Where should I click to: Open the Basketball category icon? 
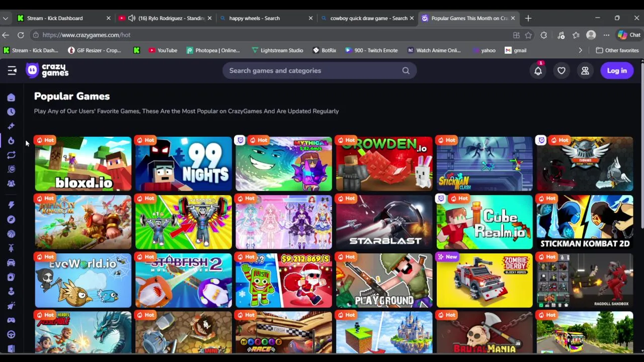[11, 234]
